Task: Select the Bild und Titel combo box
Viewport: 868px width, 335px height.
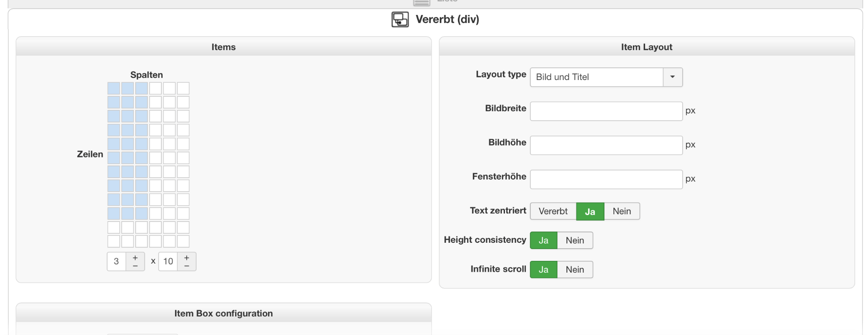Action: 596,77
